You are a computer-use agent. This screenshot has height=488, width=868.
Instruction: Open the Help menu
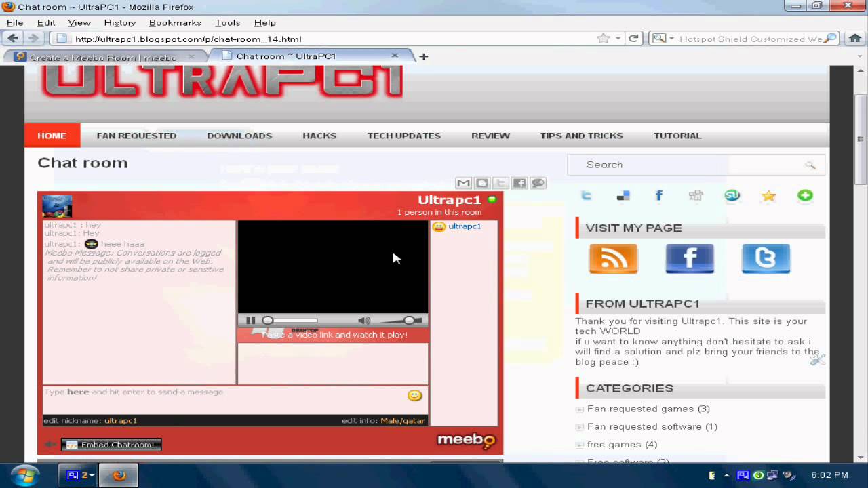[265, 22]
